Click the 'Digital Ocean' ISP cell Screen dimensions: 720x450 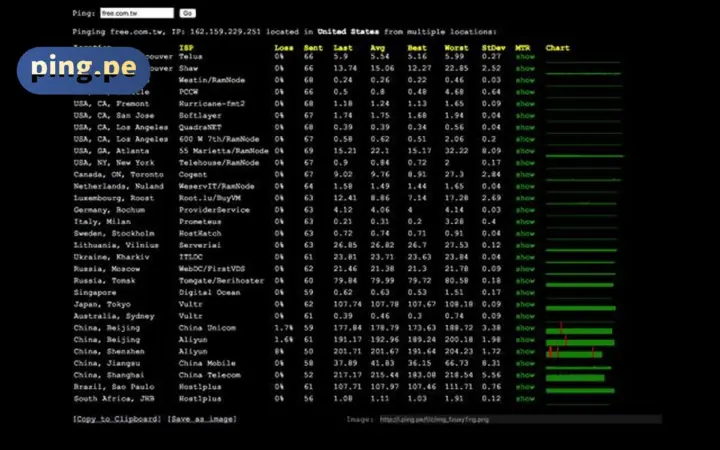click(x=209, y=292)
